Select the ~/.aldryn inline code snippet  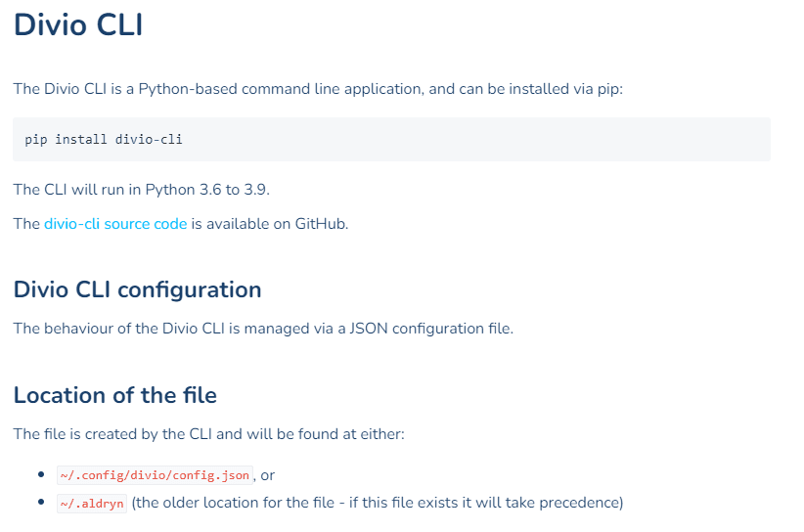[x=92, y=504]
